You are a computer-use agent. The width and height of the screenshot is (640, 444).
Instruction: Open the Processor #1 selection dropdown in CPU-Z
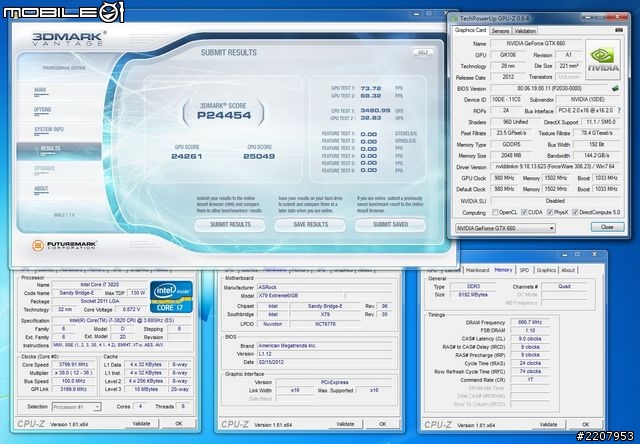[x=76, y=407]
